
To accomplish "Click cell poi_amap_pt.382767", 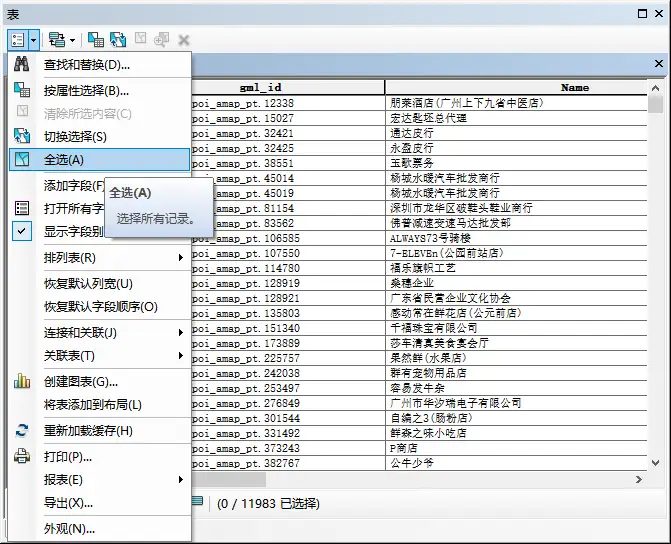I will click(288, 463).
